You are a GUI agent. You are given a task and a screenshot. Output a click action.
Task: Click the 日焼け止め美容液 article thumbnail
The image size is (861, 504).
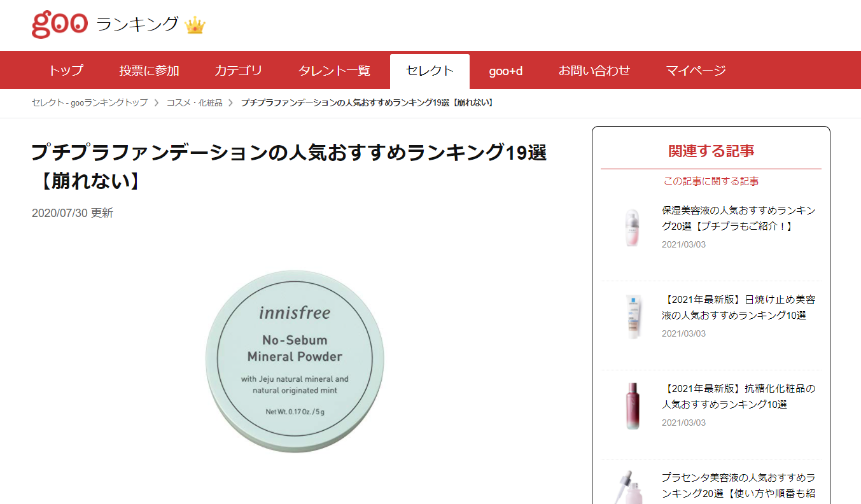tap(632, 317)
